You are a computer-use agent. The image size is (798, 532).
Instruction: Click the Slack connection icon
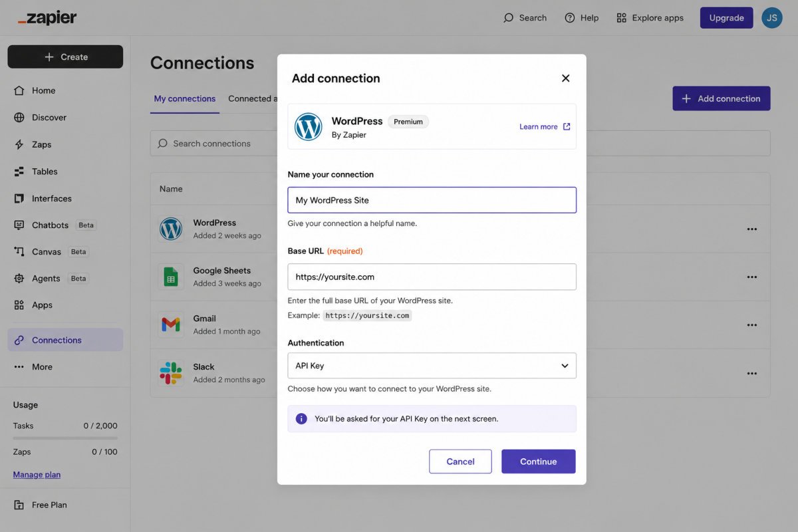[171, 372]
